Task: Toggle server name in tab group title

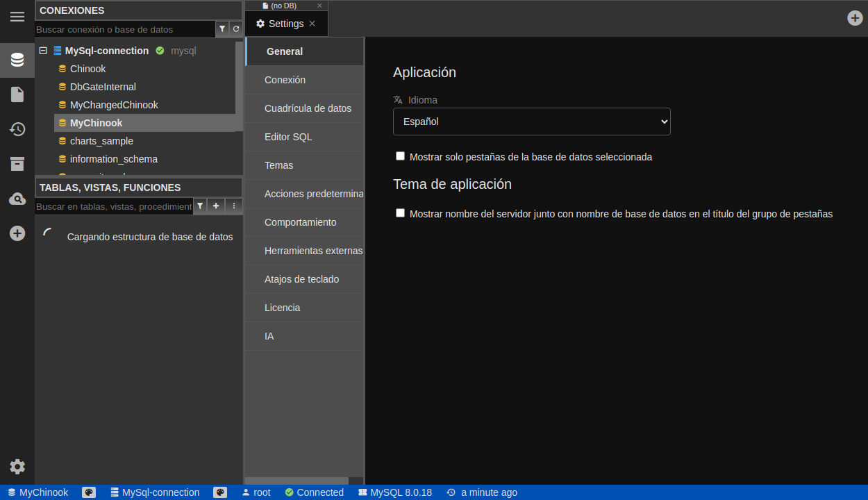Action: pyautogui.click(x=400, y=213)
